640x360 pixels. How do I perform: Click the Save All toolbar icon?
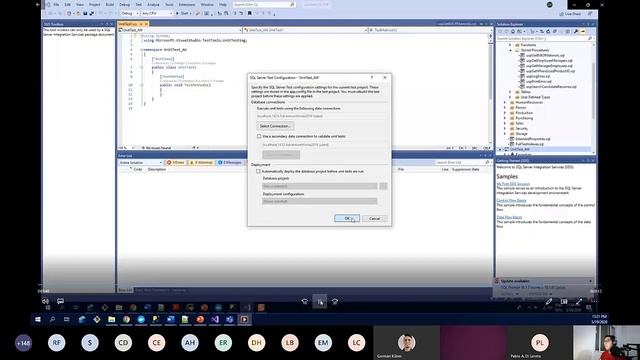92,13
